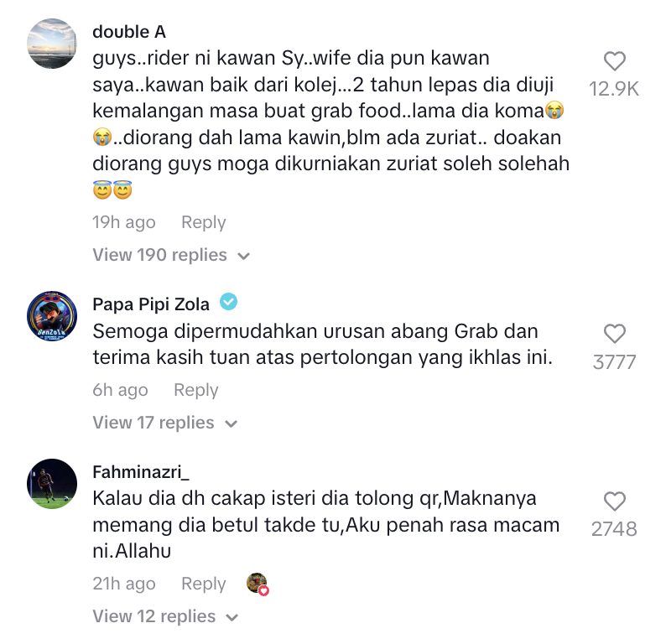Expand View 12 replies
Screen dimensions: 666x644
tap(165, 616)
